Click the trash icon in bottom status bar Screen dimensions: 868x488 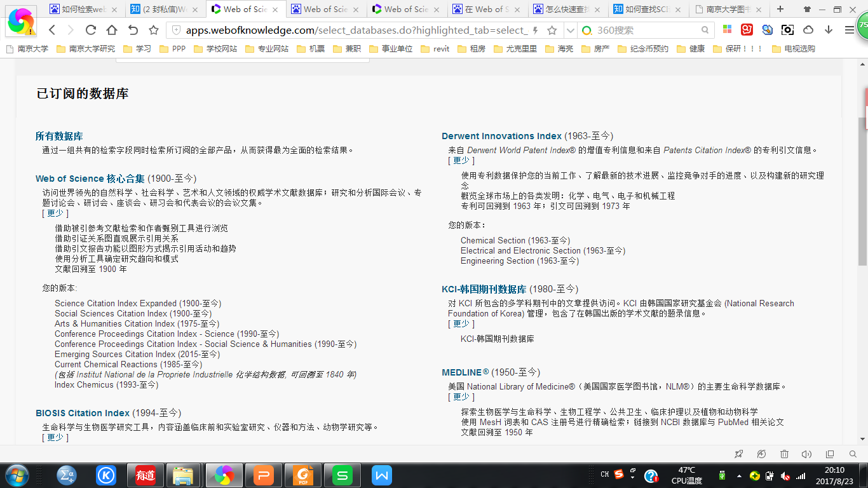click(x=784, y=454)
